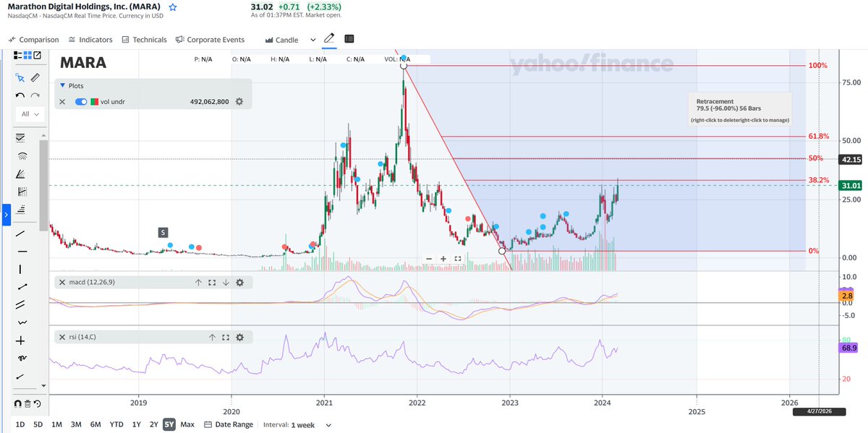Select the 6M time range
The width and height of the screenshot is (868, 433).
pyautogui.click(x=95, y=424)
